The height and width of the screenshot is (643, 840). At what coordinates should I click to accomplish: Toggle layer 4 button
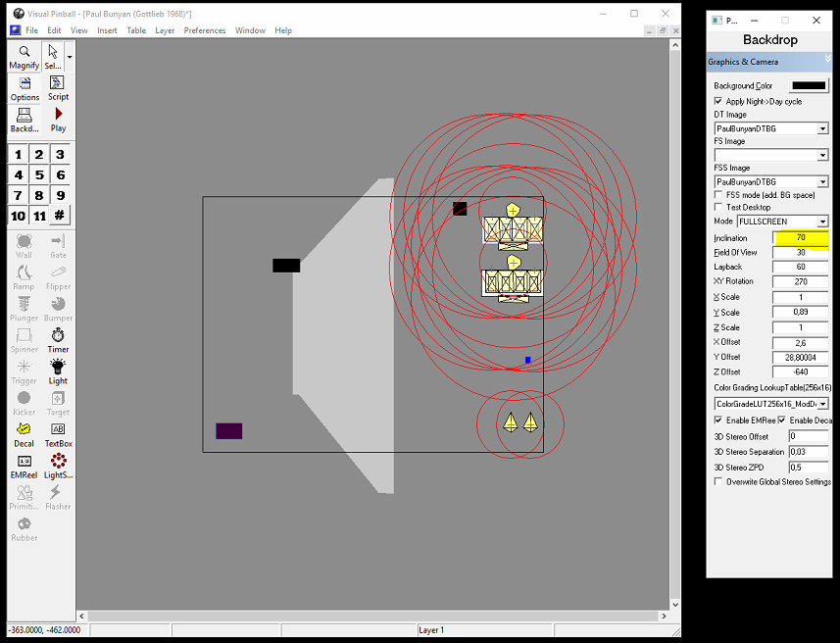tap(19, 174)
